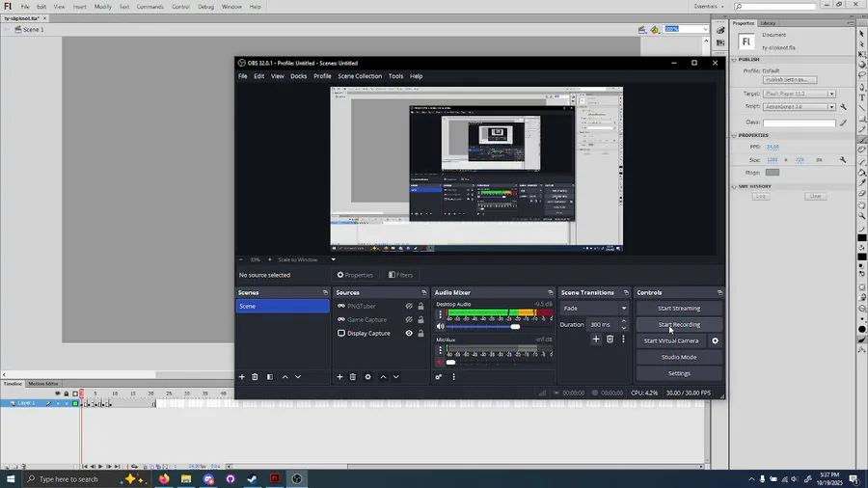Open advanced audio properties in Audio Mixer
This screenshot has width=868, height=488.
click(439, 377)
